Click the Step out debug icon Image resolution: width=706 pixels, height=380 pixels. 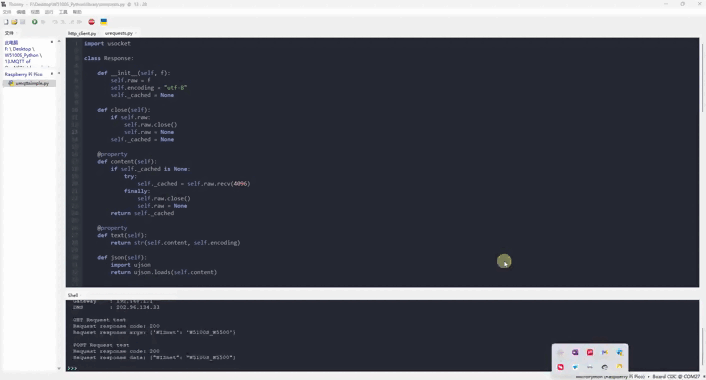71,22
